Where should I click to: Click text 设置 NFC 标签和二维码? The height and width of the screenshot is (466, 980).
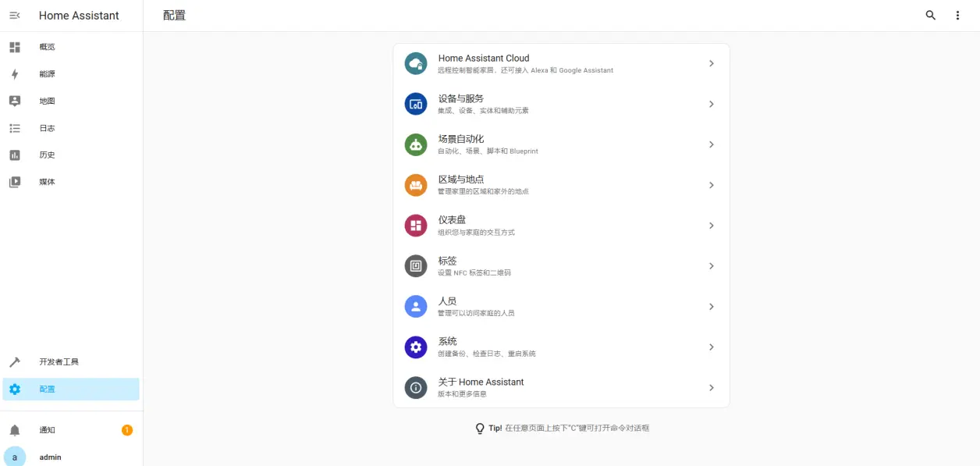[x=475, y=273]
